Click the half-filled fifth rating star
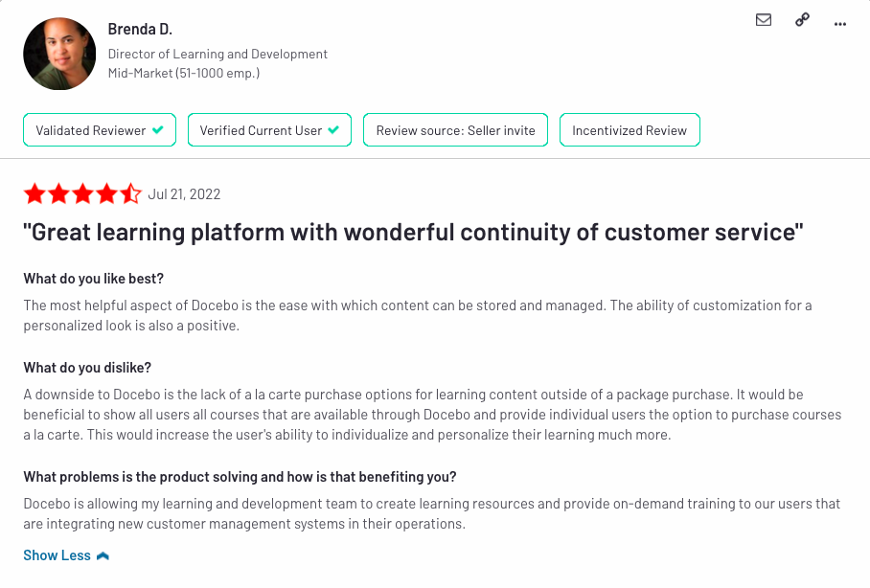Image resolution: width=870 pixels, height=588 pixels. pyautogui.click(x=131, y=193)
